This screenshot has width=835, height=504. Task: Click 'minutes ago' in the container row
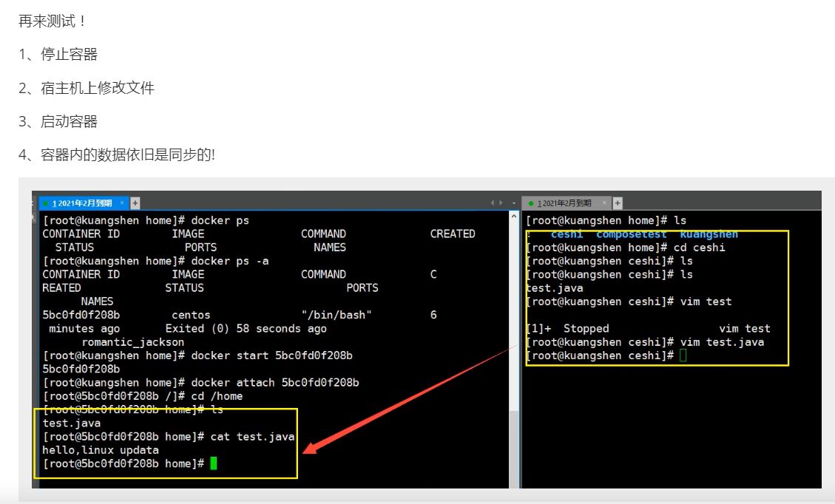pos(84,328)
